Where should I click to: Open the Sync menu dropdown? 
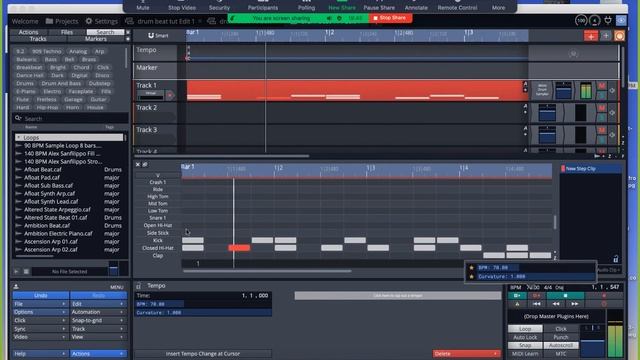point(40,329)
